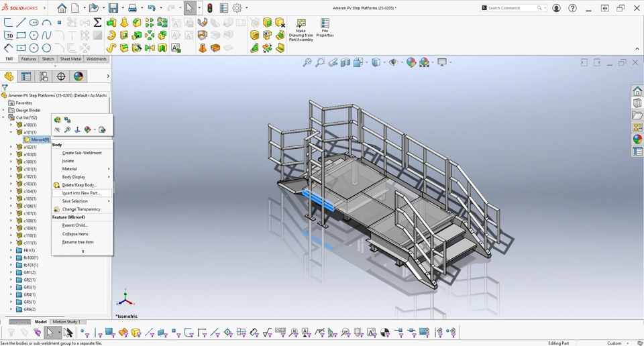The height and width of the screenshot is (346, 644).
Task: Select Create Sub-Weldment from context menu
Action: tap(82, 153)
